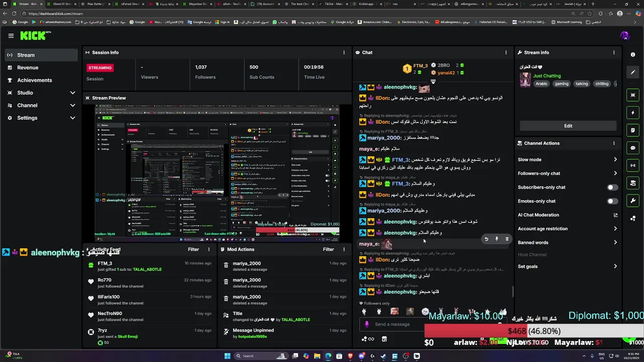The image size is (644, 362).
Task: Click storefront icon below chat input
Action: [384, 339]
